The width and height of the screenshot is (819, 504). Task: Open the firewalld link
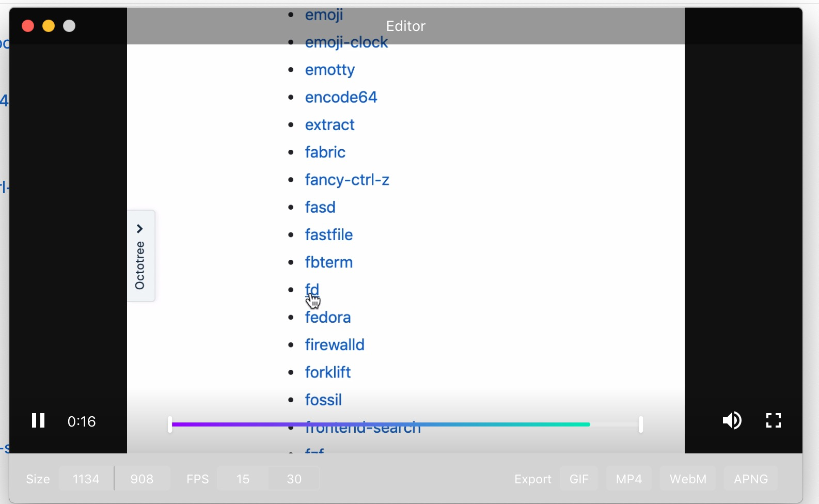point(335,344)
